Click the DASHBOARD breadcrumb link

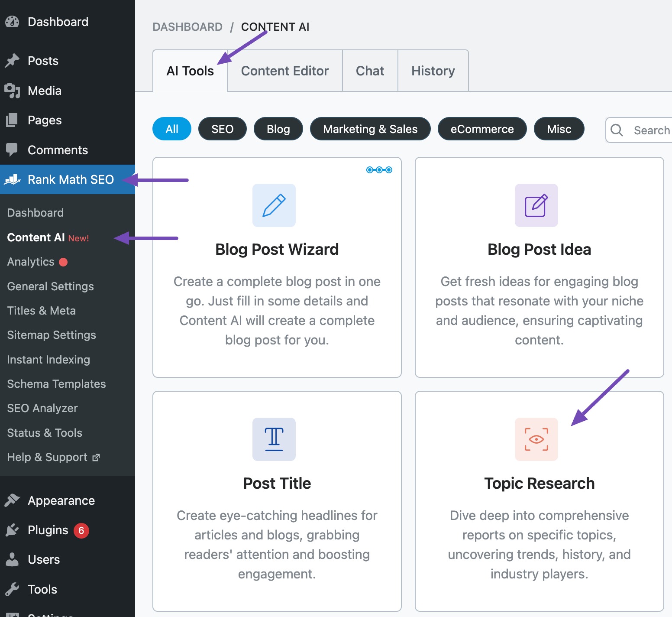[x=187, y=27]
